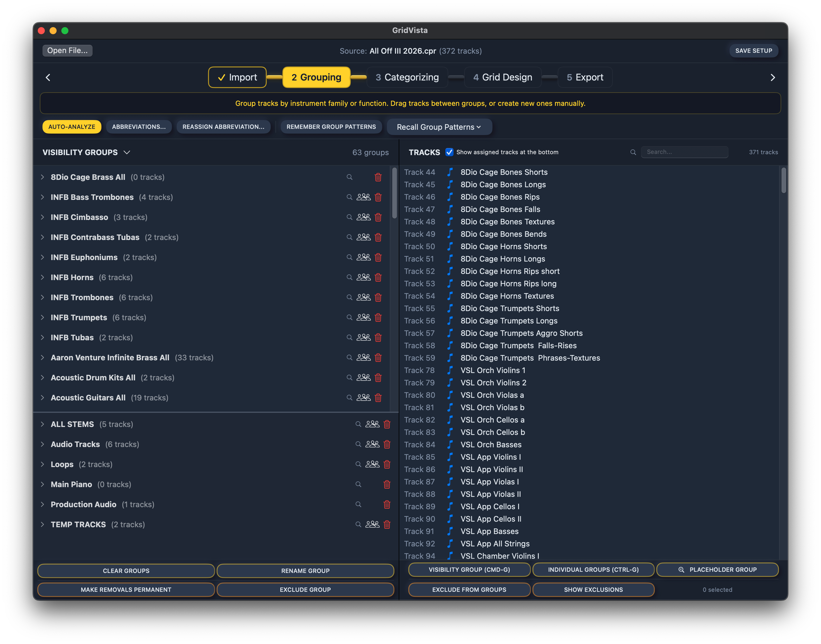
Task: Go to next step with right arrow
Action: pos(772,78)
